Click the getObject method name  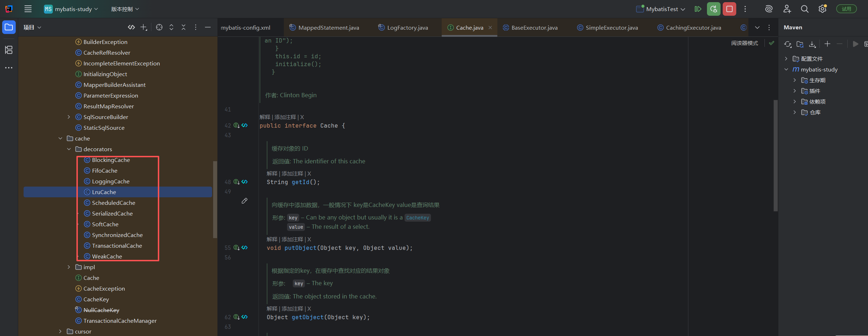pos(307,317)
